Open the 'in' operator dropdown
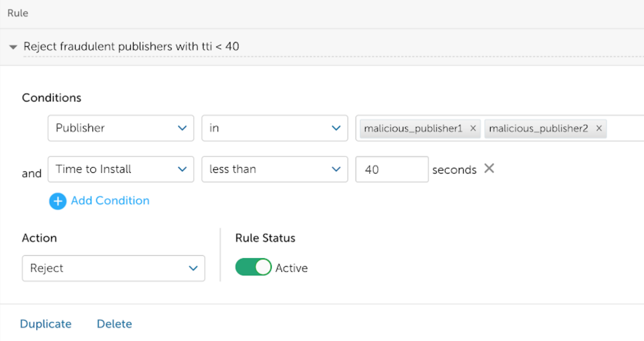This screenshot has width=644, height=341. click(274, 128)
